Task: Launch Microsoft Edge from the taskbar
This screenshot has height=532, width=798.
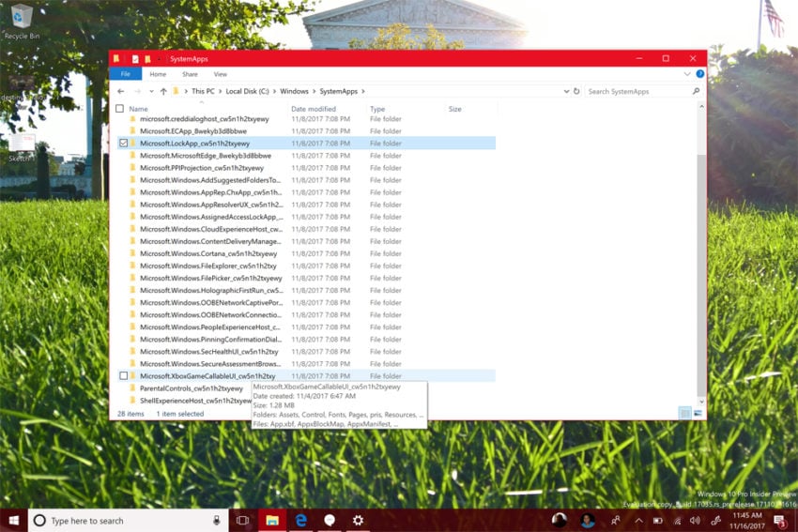Action: point(300,521)
